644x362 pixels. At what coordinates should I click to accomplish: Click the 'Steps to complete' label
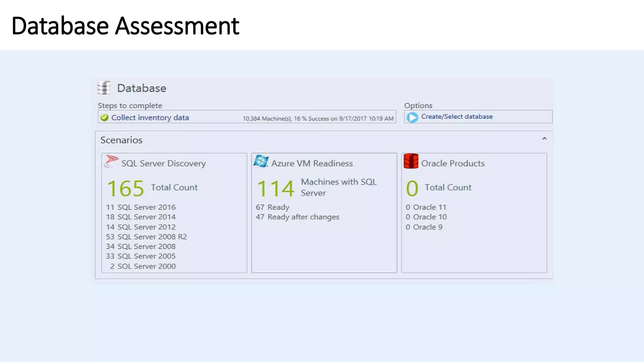click(130, 106)
